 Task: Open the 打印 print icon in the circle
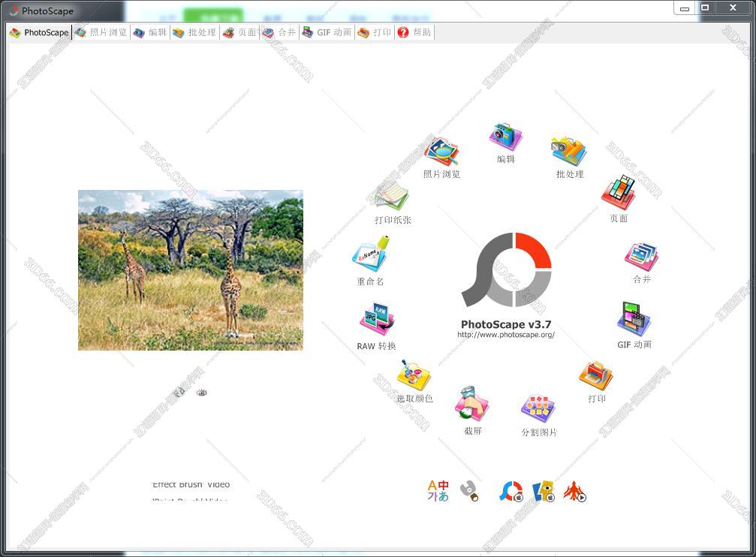coord(596,376)
